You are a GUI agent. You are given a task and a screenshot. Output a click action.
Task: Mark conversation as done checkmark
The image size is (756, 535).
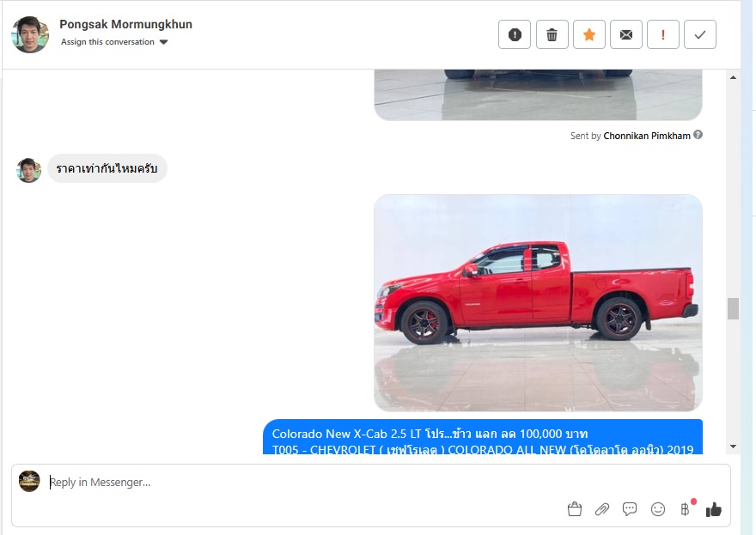(700, 34)
